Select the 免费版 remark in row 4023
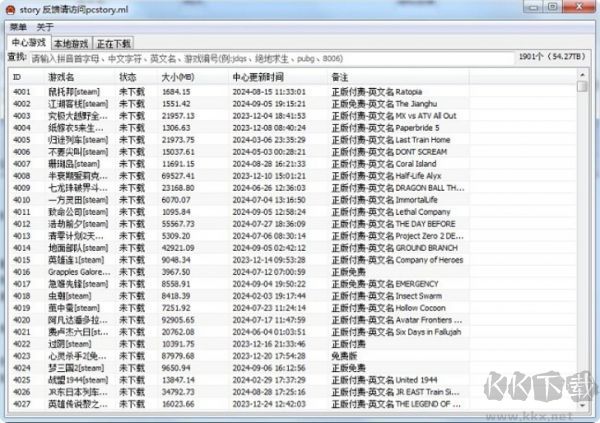The image size is (600, 423). 344,356
